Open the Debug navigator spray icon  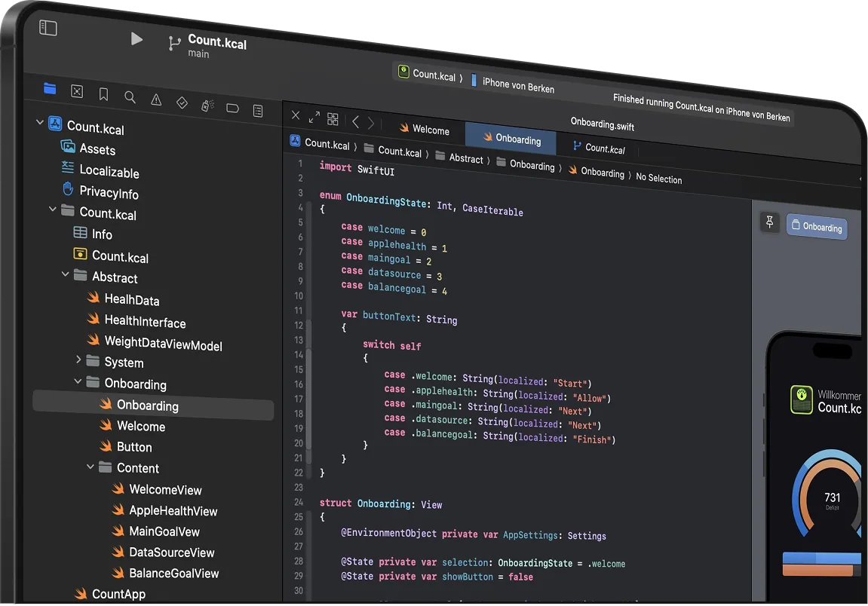[x=207, y=106]
